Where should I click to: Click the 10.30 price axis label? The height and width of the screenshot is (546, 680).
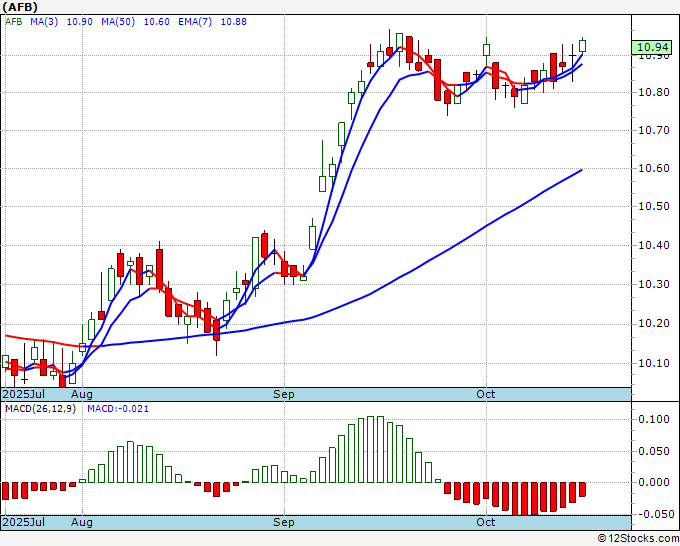(654, 284)
